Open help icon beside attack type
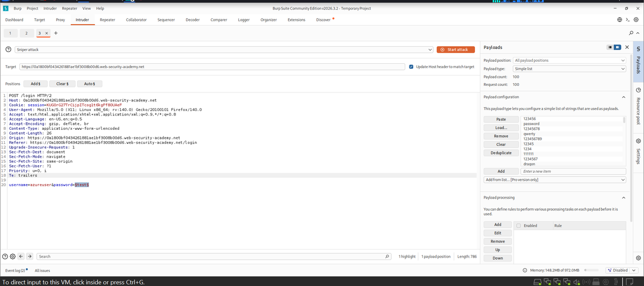This screenshot has height=286, width=644. [x=8, y=49]
